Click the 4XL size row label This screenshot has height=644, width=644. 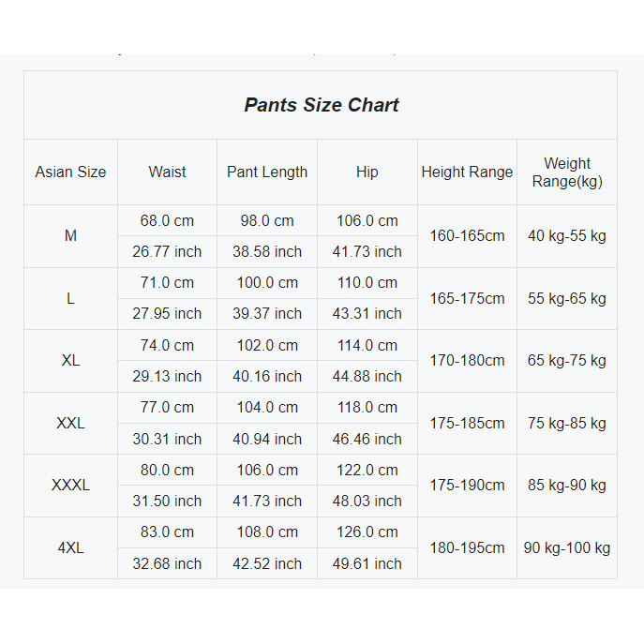click(x=70, y=547)
